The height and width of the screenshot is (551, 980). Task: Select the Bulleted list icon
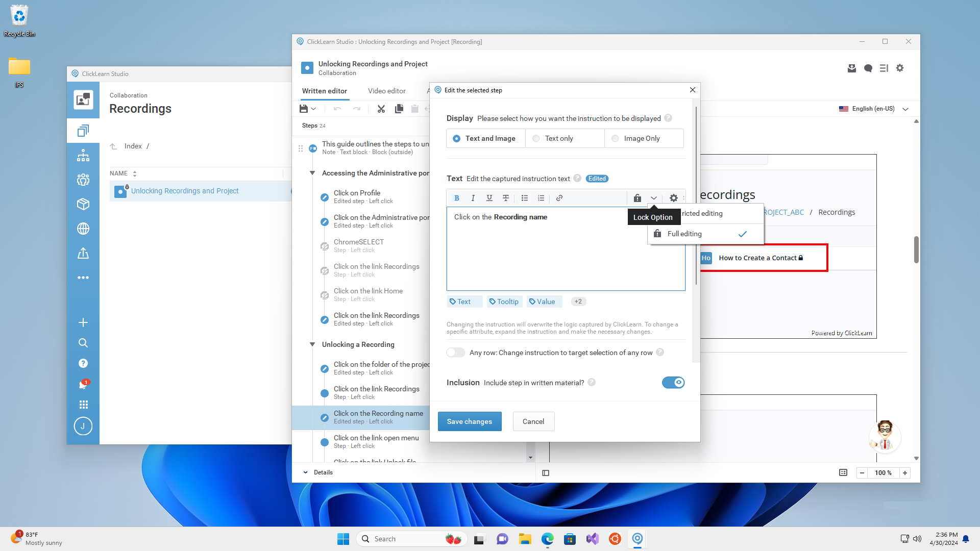coord(526,198)
